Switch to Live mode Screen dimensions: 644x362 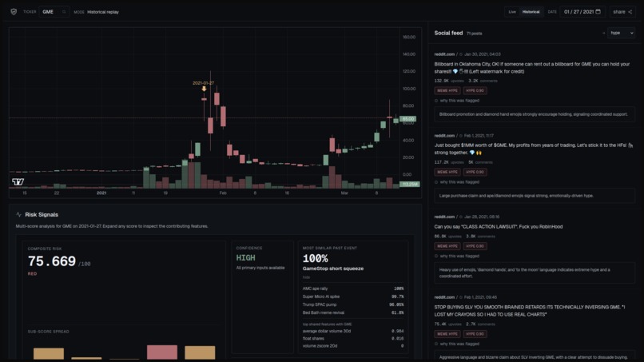(512, 12)
